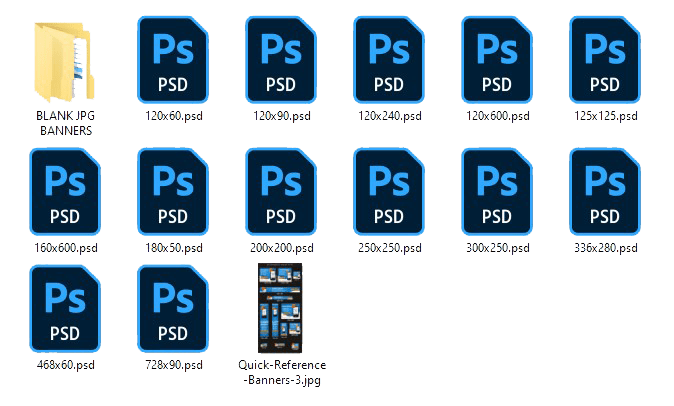Click the "468x60.psd" file name label

pos(66,365)
